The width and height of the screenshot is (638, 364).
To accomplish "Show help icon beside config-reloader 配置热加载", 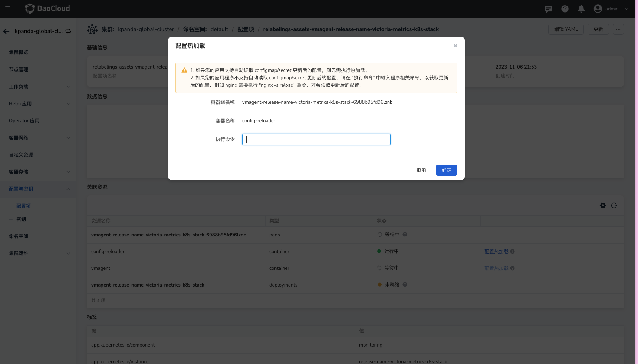I will [x=513, y=252].
